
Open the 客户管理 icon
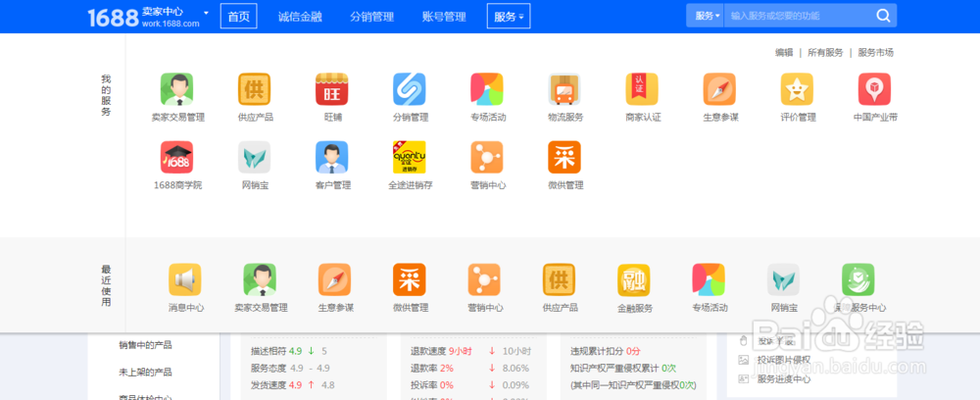click(x=332, y=157)
